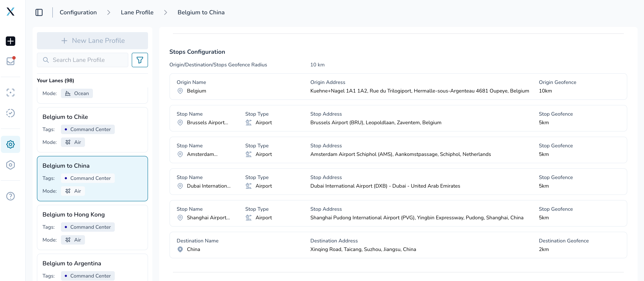Click the Shanghai Pudong International Airport address
Viewport: 644px width, 281px height.
[x=417, y=218]
